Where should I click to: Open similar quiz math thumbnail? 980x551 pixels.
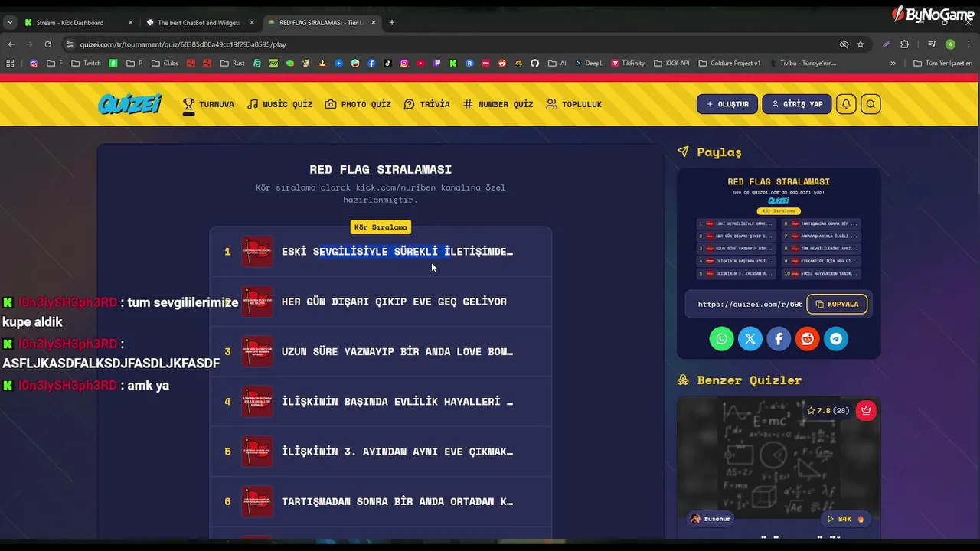(x=779, y=459)
